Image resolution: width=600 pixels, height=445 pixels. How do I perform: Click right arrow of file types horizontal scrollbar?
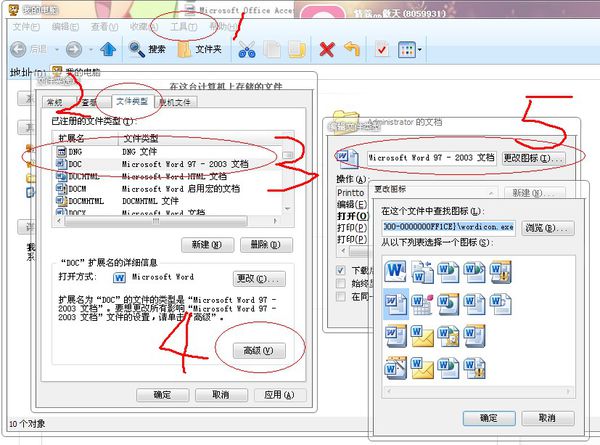coord(275,221)
